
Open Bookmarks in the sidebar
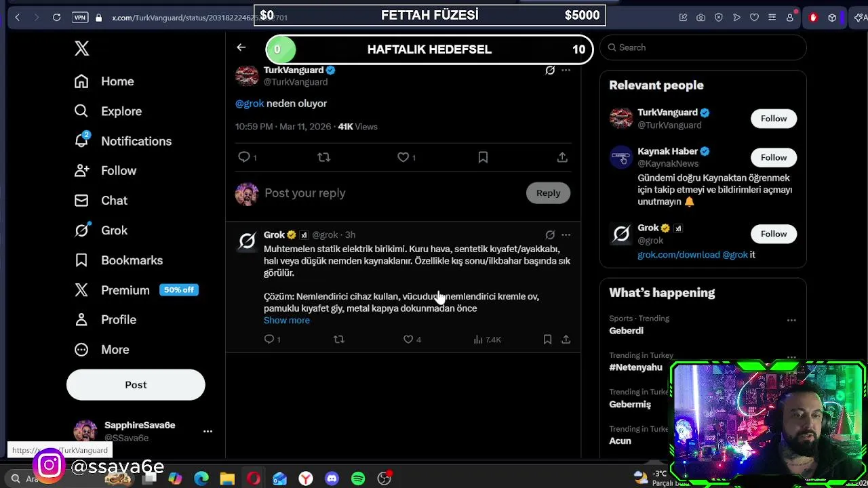click(x=119, y=260)
